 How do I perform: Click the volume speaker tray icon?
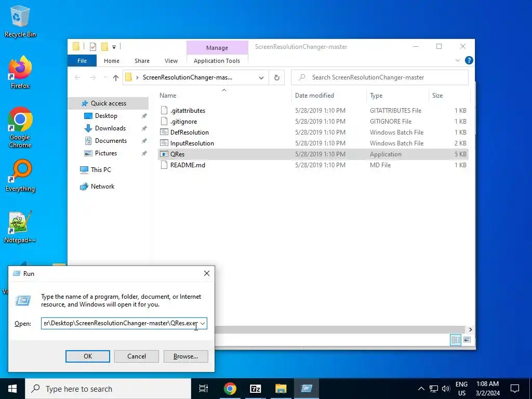(446, 389)
